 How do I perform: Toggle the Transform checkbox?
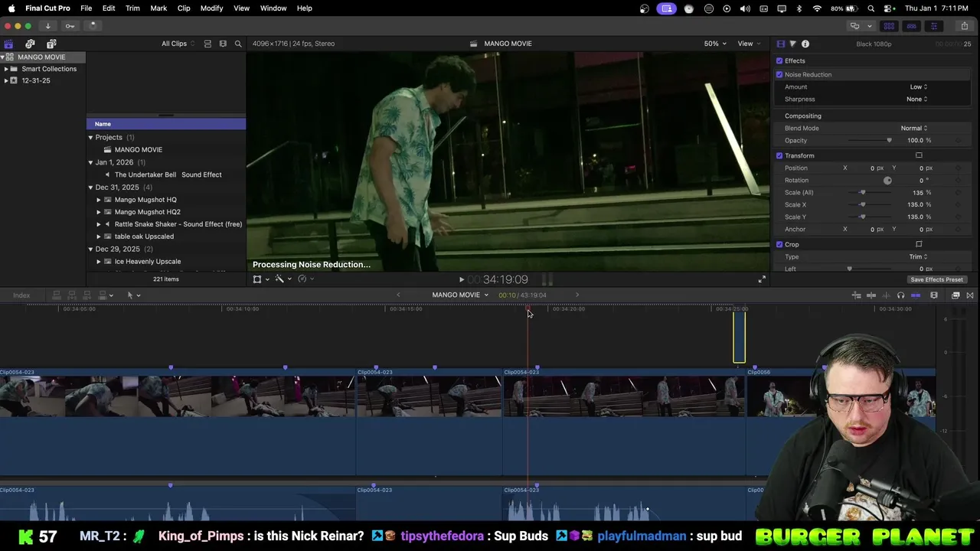779,156
